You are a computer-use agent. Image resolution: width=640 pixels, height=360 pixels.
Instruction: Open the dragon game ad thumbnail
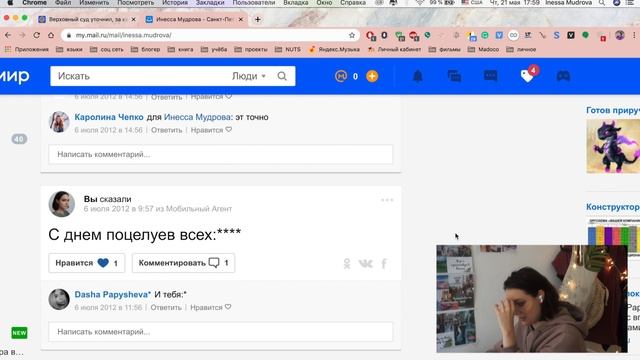[613, 146]
